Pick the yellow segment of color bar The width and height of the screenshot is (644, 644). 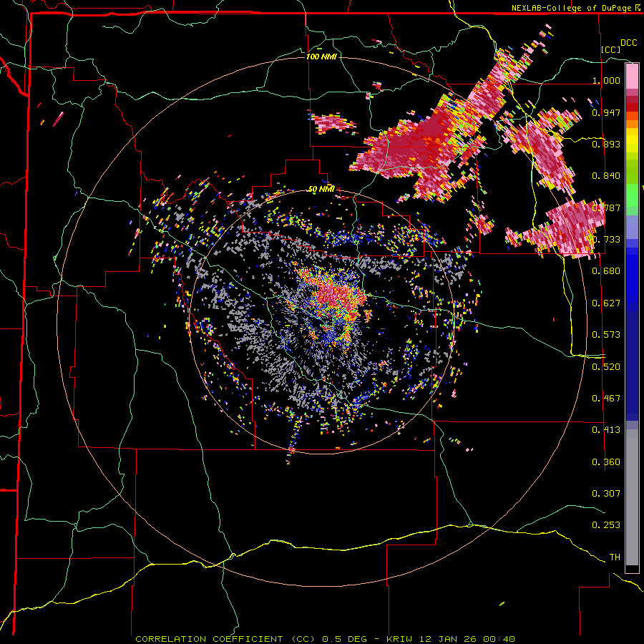(632, 140)
